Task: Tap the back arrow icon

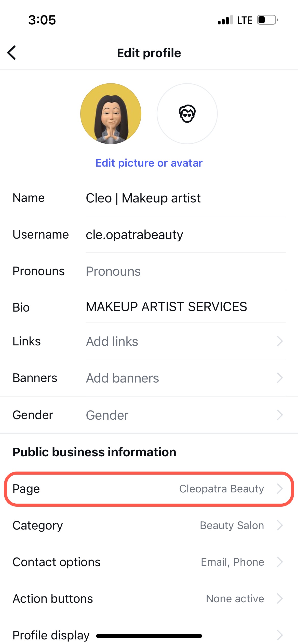Action: click(x=12, y=53)
